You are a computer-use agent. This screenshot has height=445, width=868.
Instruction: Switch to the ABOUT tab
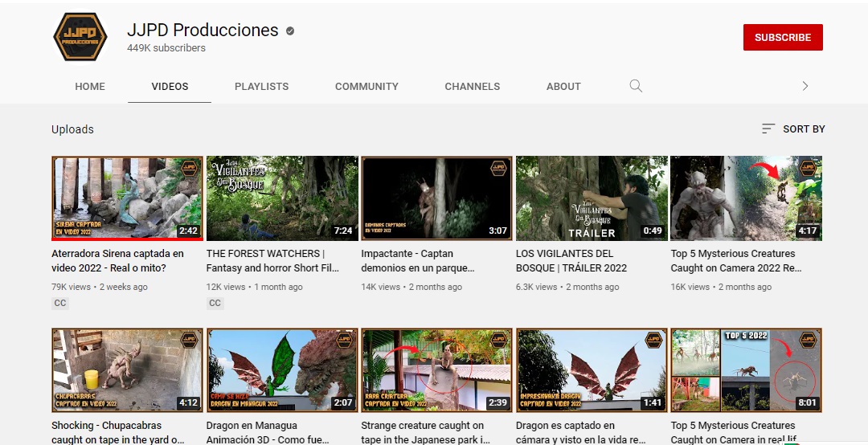click(x=563, y=86)
